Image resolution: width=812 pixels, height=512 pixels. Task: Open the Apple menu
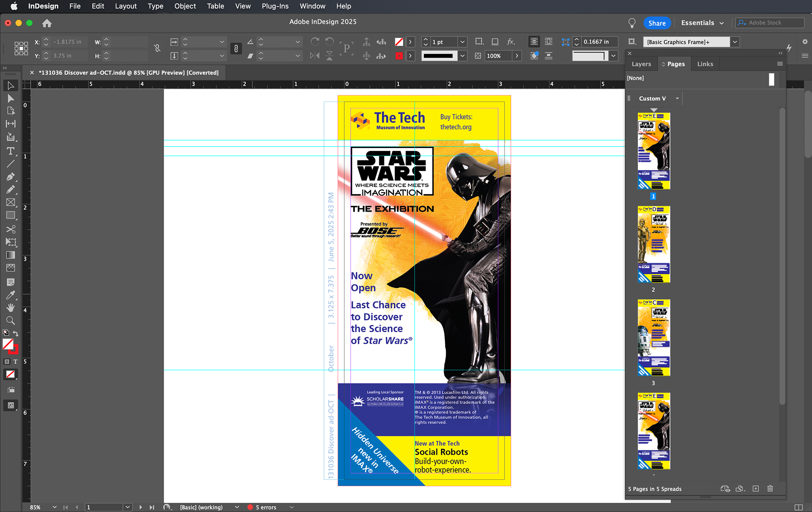14,6
